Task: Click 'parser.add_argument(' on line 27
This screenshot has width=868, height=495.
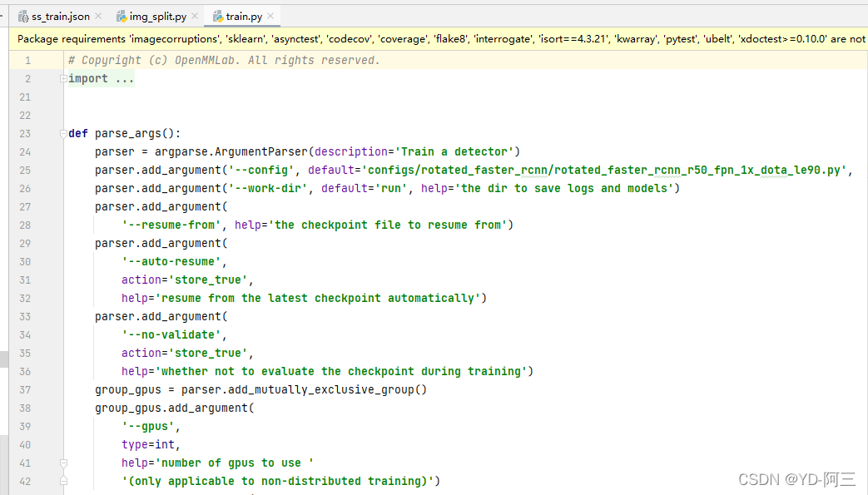Action: tap(161, 206)
